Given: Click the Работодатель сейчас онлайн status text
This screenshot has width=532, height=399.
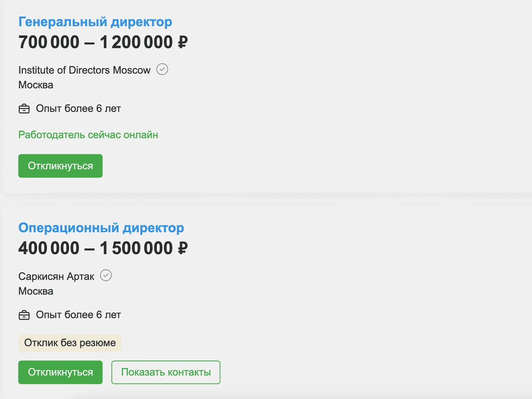Looking at the screenshot, I should click(88, 135).
